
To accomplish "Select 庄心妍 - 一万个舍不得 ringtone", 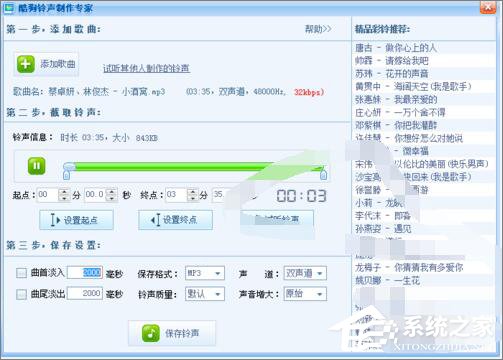I will coord(400,113).
